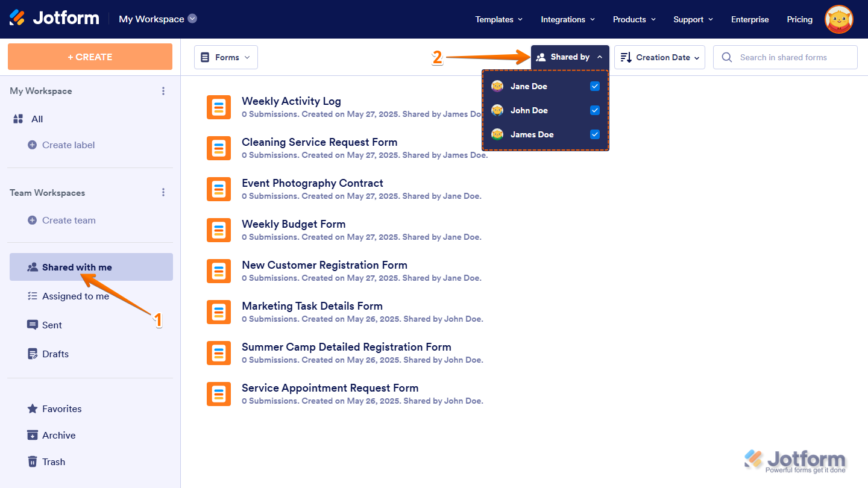This screenshot has width=868, height=488.
Task: Open the Weekly Activity Log form title
Action: point(291,101)
